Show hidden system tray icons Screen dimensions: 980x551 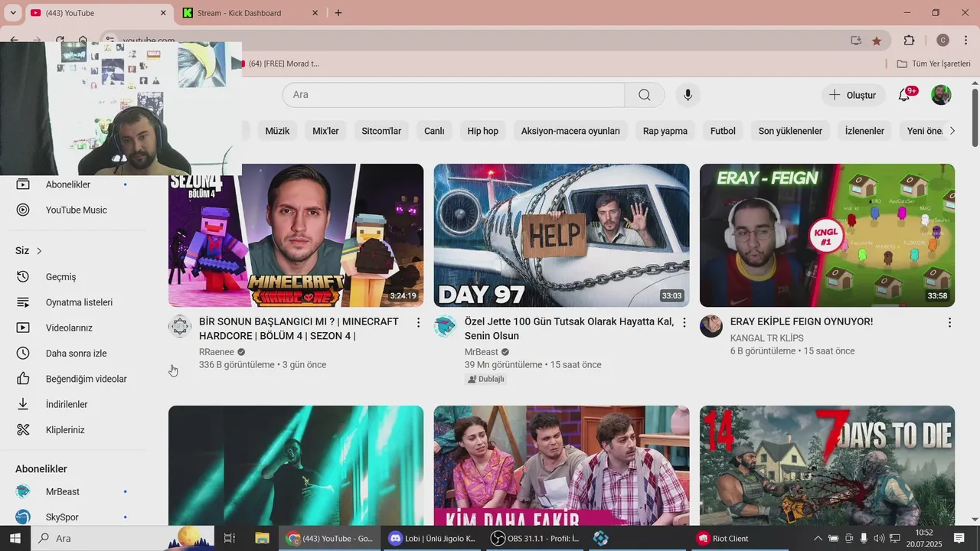818,538
